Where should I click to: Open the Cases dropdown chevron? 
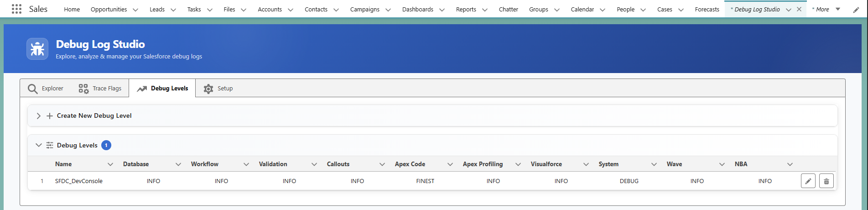(x=681, y=10)
